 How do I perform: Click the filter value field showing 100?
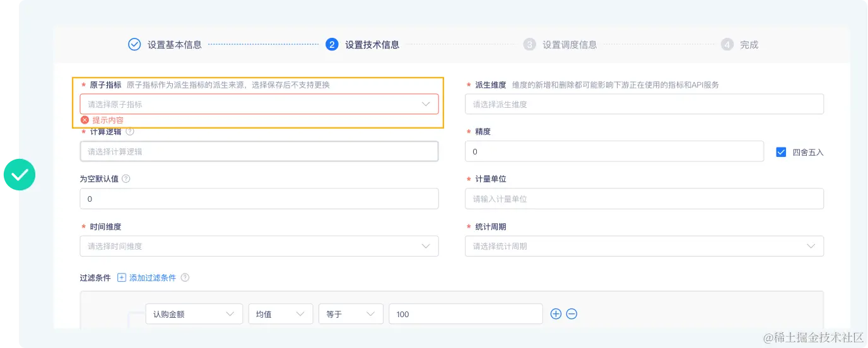(x=466, y=314)
